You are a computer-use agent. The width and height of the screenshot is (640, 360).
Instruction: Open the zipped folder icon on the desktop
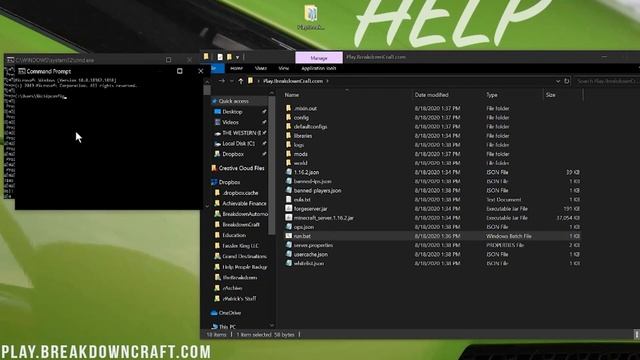point(311,13)
